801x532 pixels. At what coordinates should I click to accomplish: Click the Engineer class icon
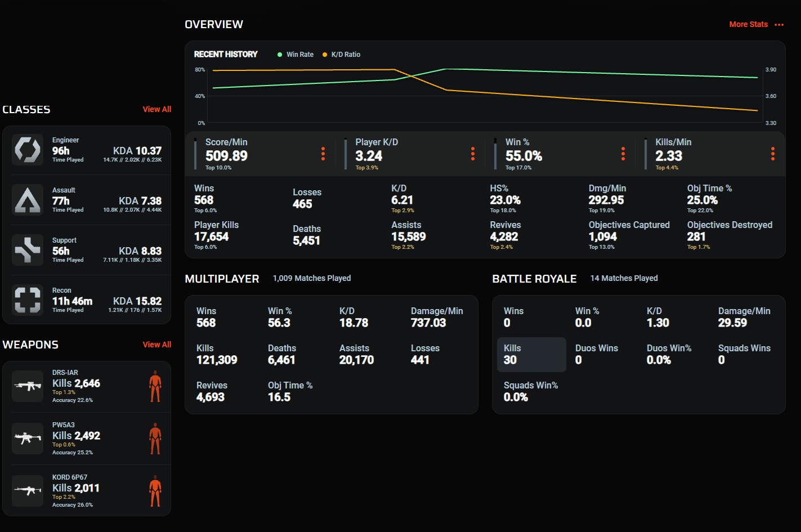point(28,150)
